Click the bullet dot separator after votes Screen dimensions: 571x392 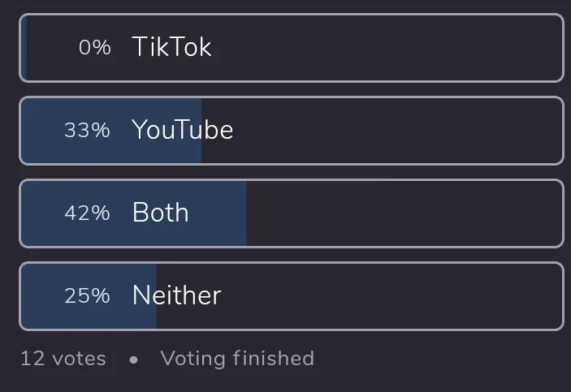pos(134,360)
